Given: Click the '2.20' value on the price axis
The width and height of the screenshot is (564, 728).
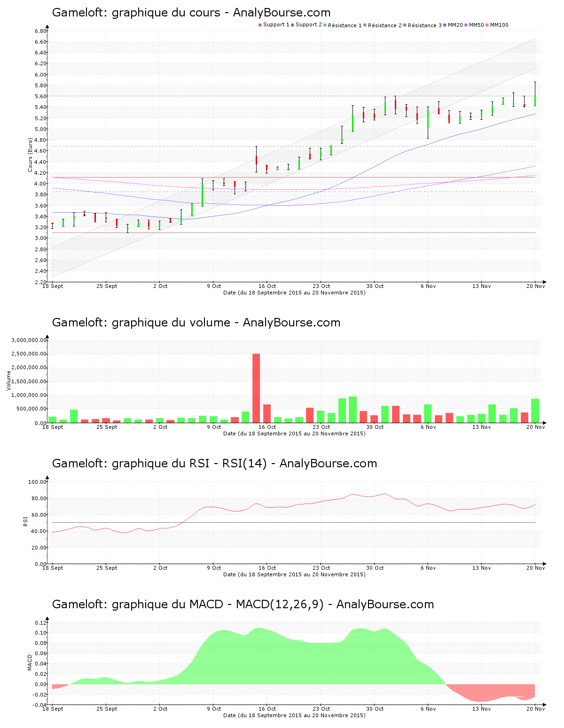Looking at the screenshot, I should pos(40,282).
